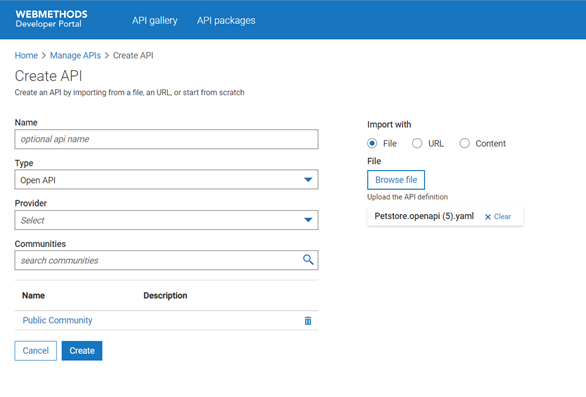The image size is (586, 397).
Task: Click the Create API breadcrumb text
Action: [x=133, y=55]
